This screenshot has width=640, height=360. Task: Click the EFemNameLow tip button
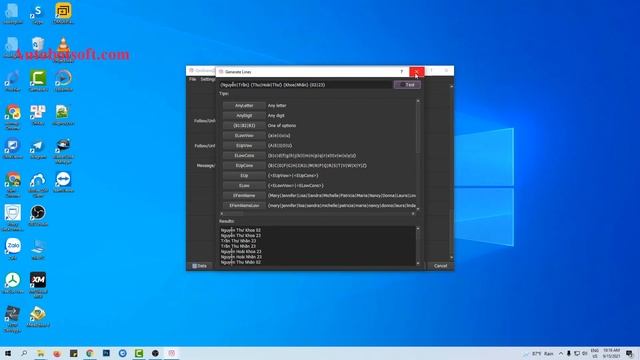[244, 205]
